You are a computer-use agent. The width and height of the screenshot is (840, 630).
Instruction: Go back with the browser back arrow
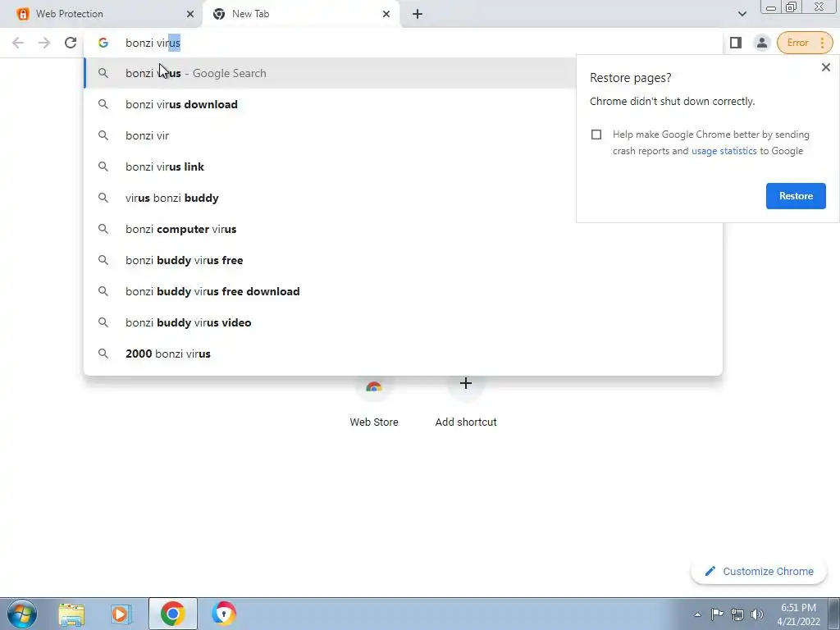[18, 43]
